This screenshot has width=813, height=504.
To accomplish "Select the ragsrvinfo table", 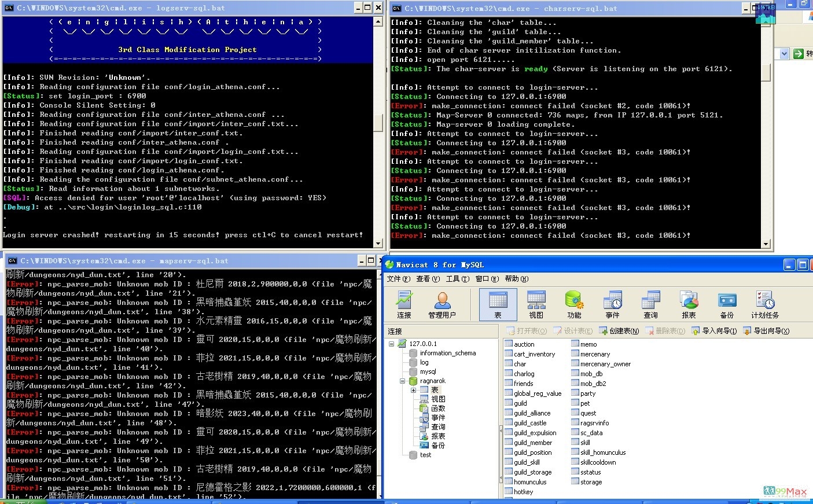I will [x=590, y=423].
